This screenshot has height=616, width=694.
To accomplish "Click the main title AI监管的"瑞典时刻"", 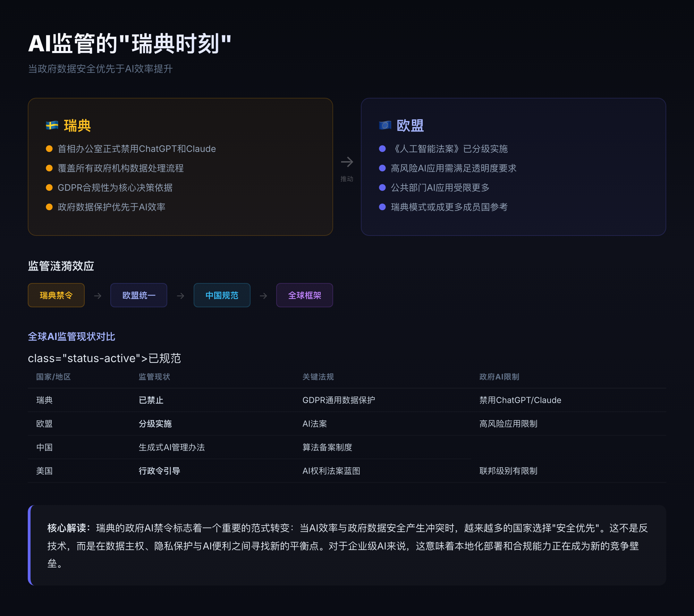I will [130, 43].
